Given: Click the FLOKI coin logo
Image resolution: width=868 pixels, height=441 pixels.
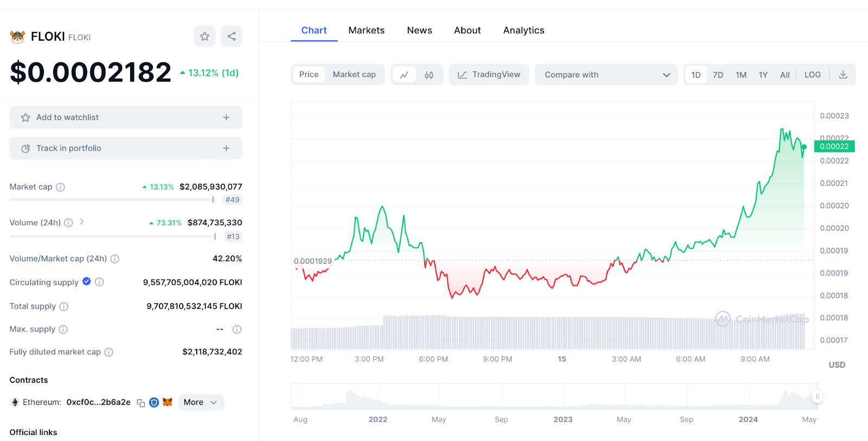Looking at the screenshot, I should [x=17, y=37].
